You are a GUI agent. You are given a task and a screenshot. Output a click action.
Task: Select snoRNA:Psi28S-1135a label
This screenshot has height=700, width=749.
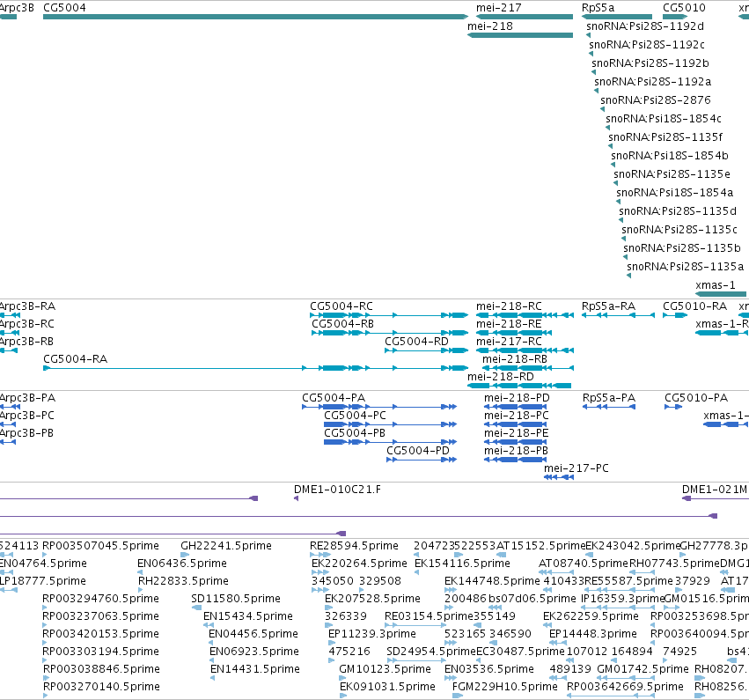coord(685,267)
